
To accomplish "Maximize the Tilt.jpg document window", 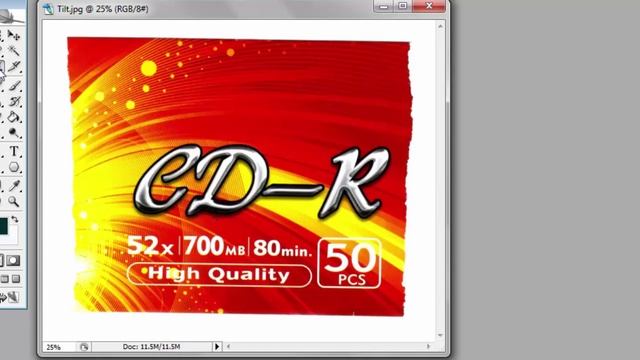I will [x=402, y=6].
